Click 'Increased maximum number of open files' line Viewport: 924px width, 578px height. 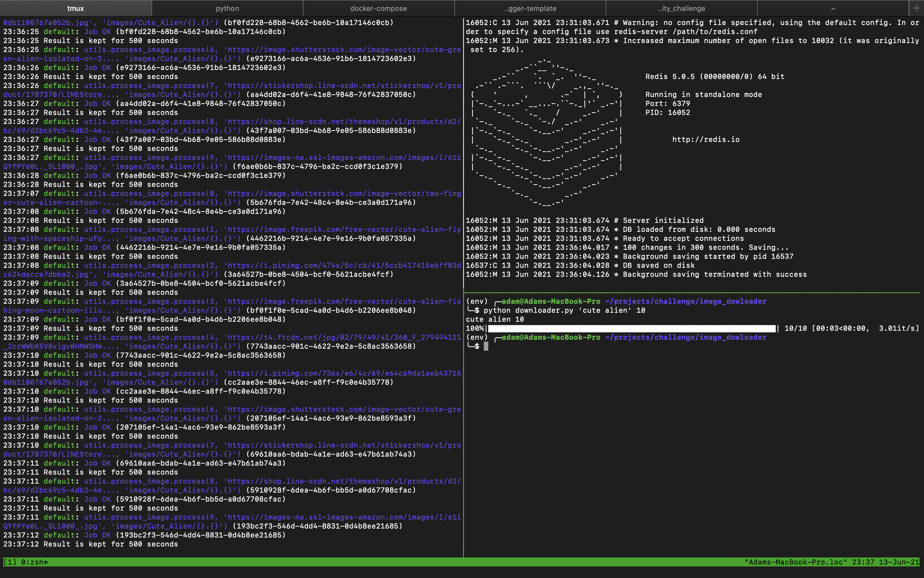click(692, 45)
